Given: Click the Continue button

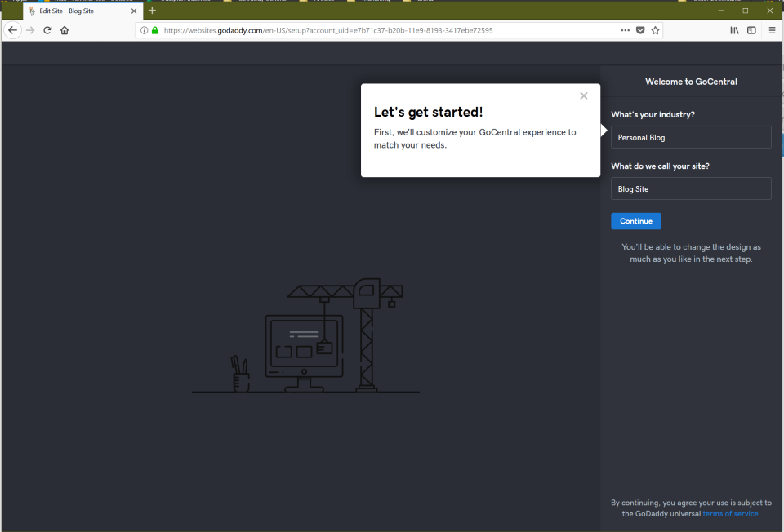Looking at the screenshot, I should [635, 221].
